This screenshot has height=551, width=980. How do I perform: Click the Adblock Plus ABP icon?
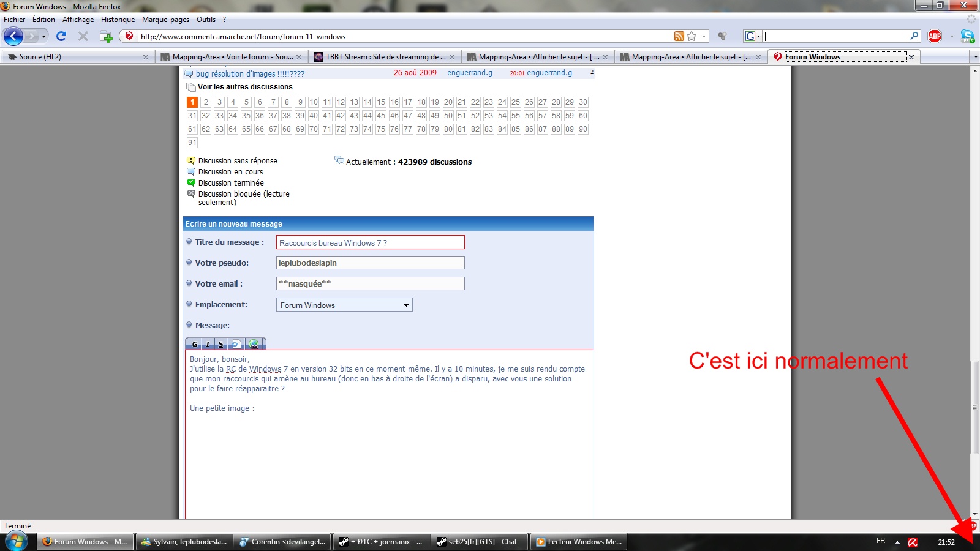(935, 37)
